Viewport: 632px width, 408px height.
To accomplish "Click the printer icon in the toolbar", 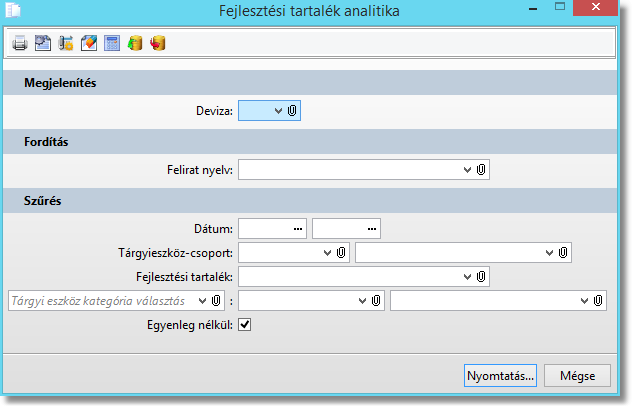I will click(20, 43).
